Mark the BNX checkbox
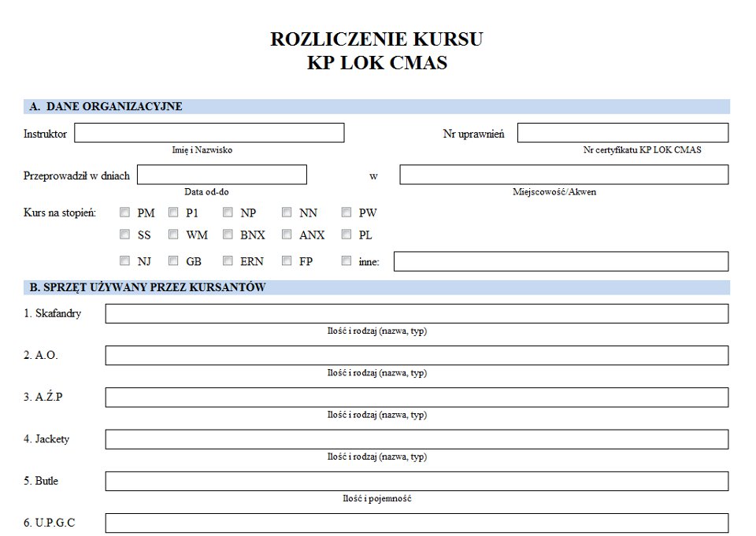 click(x=228, y=235)
